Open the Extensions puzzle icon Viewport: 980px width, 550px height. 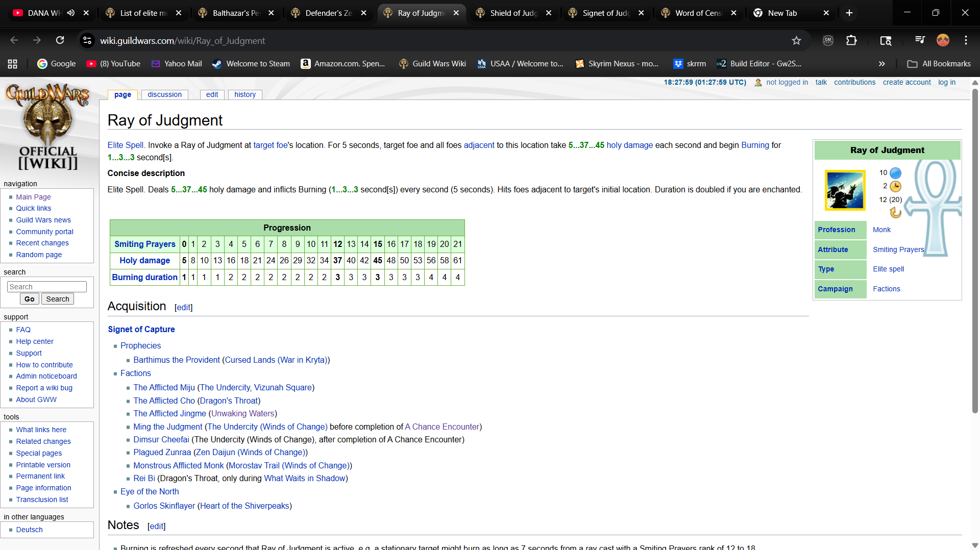tap(851, 40)
